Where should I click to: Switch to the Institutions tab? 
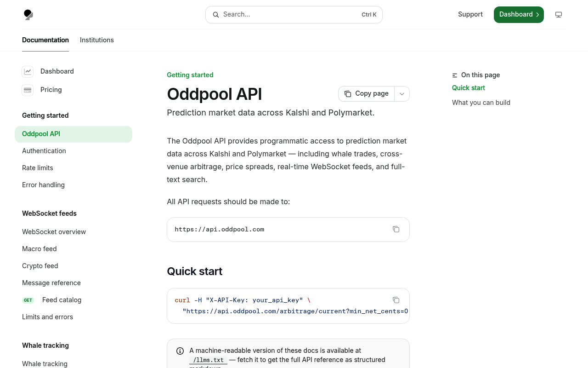point(97,40)
